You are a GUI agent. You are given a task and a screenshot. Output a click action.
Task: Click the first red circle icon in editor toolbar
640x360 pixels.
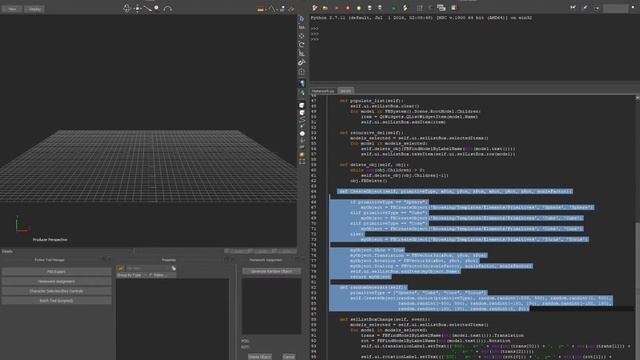(x=336, y=8)
